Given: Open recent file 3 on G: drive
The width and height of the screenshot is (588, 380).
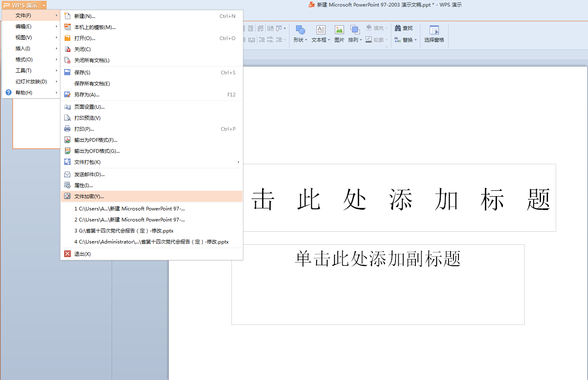Looking at the screenshot, I should tap(152, 230).
